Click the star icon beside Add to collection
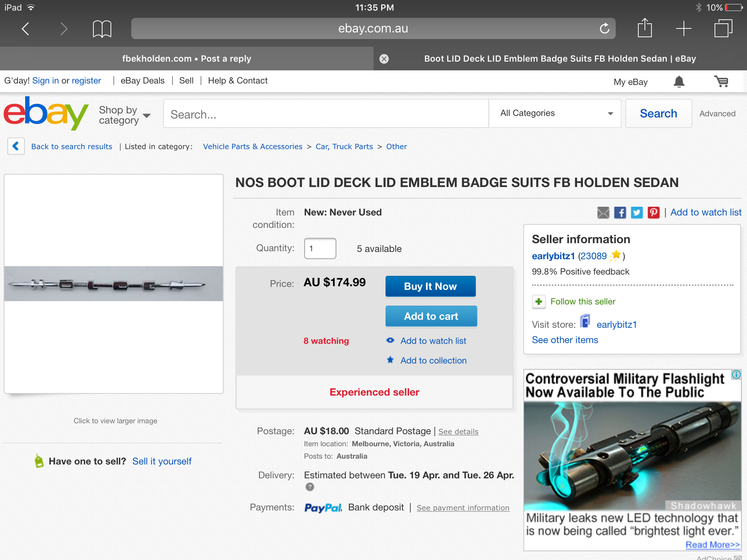 click(390, 360)
